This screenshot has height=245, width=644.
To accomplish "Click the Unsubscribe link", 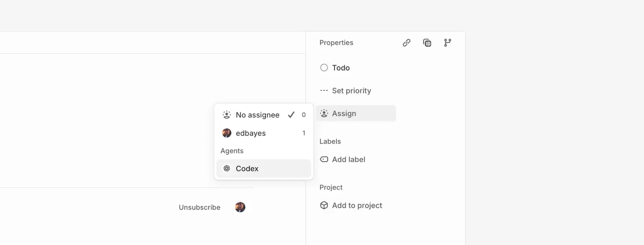I will (x=199, y=207).
